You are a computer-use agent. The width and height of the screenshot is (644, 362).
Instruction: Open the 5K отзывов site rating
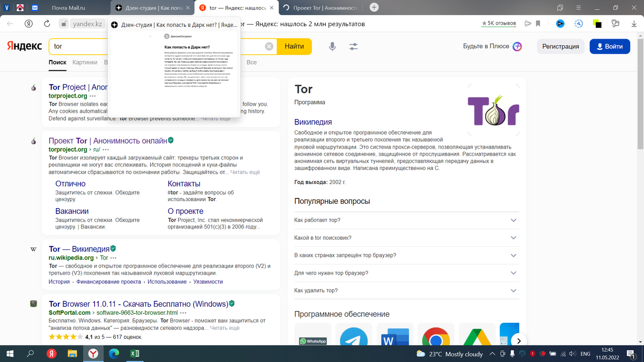coord(499,24)
